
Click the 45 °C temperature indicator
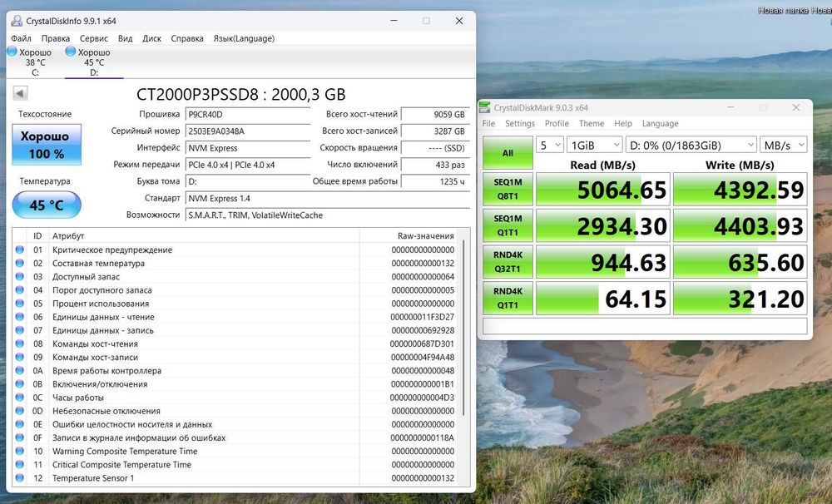(47, 205)
